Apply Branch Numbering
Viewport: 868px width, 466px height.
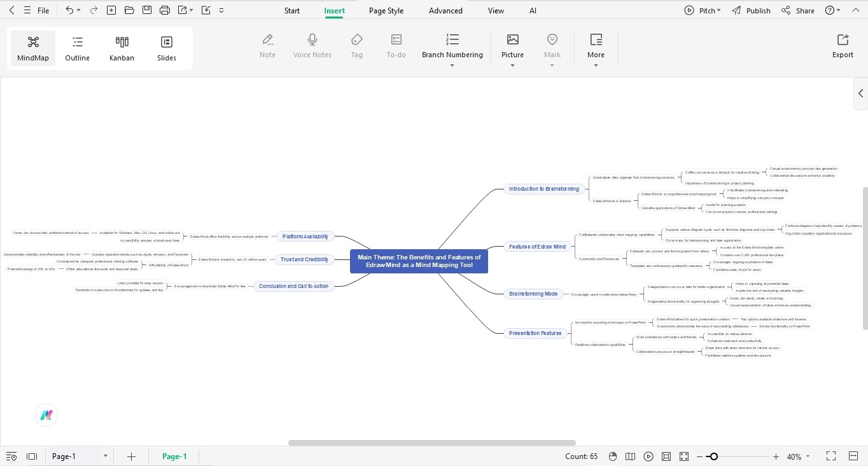(452, 46)
